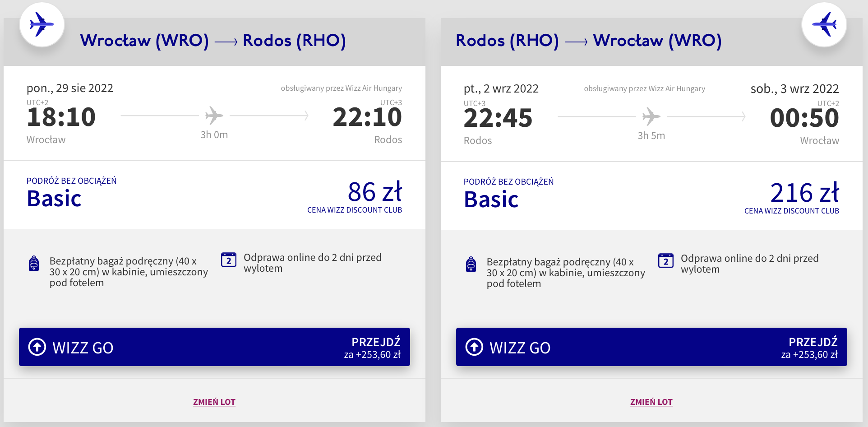868x427 pixels.
Task: Click the online check-in calendar icon on the return card
Action: click(666, 260)
